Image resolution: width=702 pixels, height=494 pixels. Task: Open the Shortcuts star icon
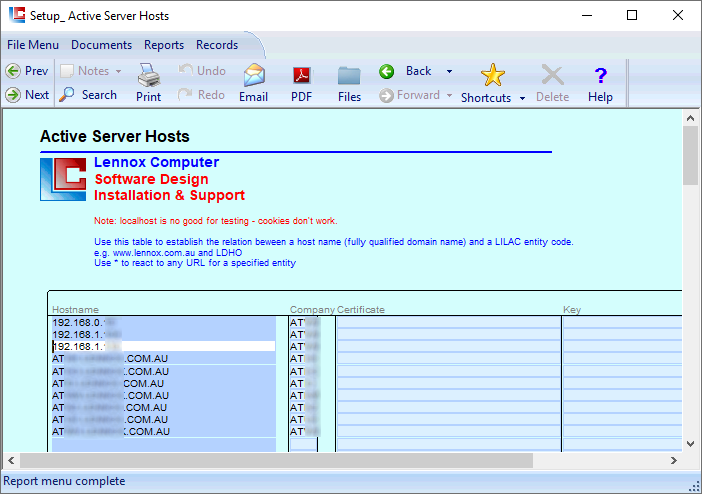(x=492, y=75)
